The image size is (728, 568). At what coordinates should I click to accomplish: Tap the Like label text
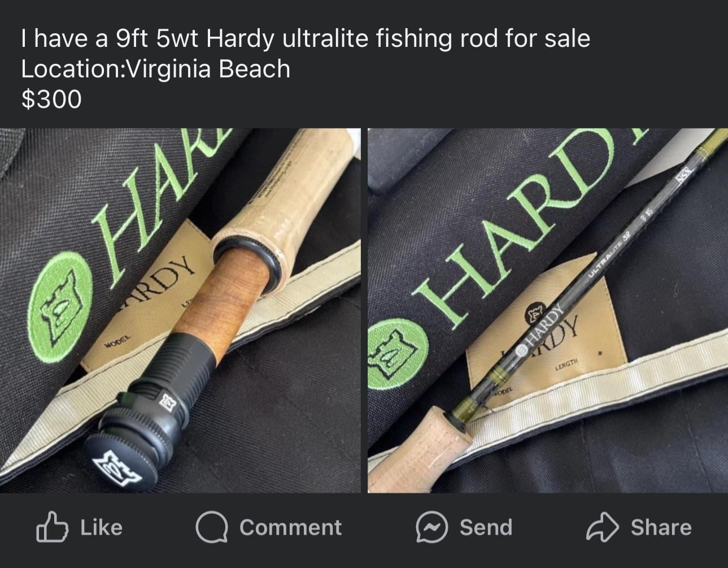tap(101, 527)
